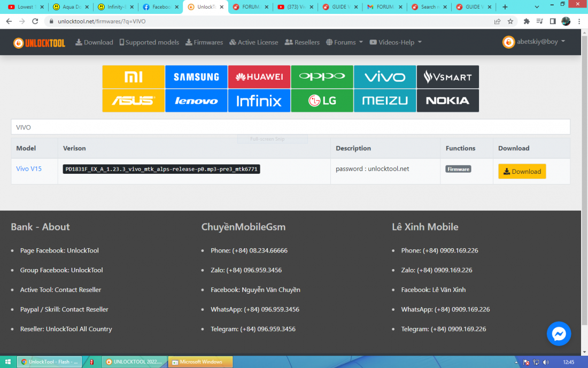Switch to the Facebook tab
The image size is (588, 368).
click(x=160, y=7)
